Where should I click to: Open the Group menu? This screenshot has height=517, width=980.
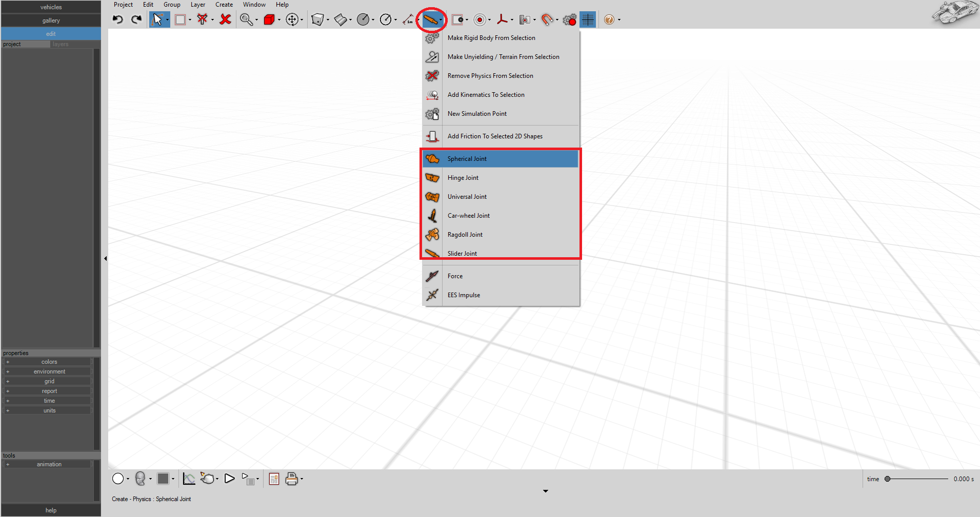pyautogui.click(x=172, y=5)
